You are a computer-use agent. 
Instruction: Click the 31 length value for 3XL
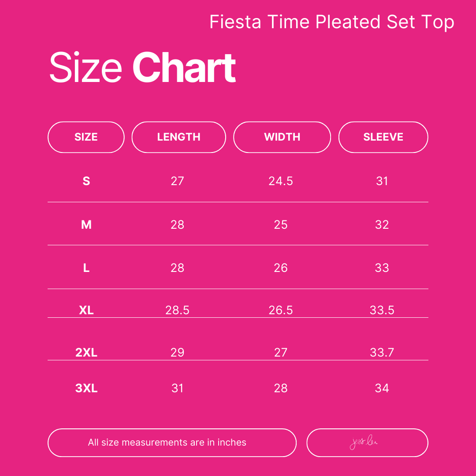[177, 388]
